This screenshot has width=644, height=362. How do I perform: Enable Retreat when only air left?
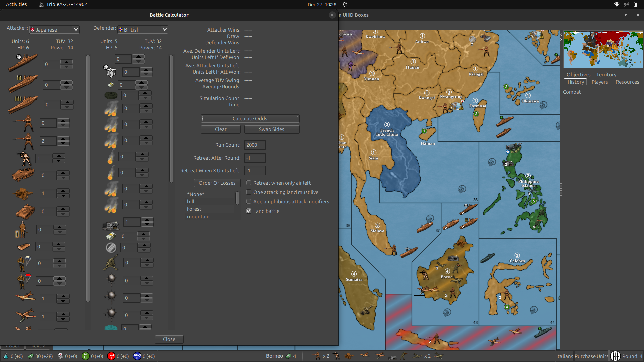[249, 183]
